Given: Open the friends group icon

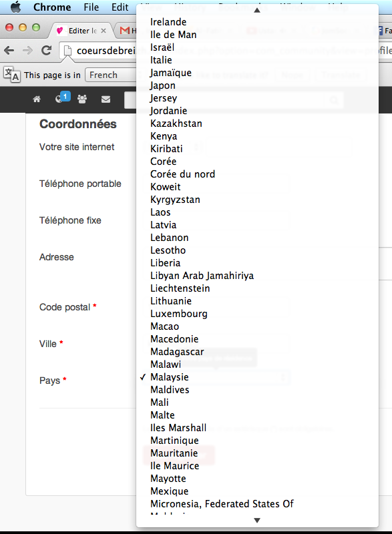Looking at the screenshot, I should [x=82, y=99].
